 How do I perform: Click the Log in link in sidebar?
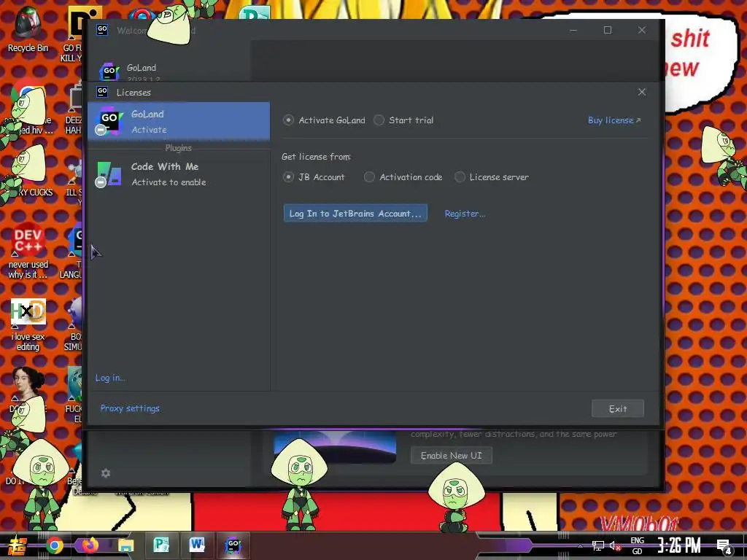coord(110,378)
